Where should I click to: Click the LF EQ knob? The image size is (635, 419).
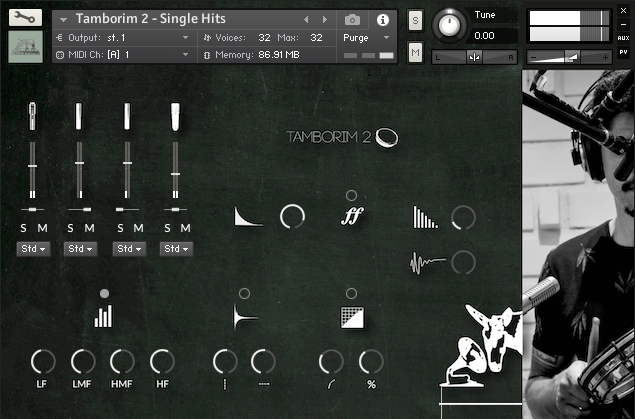43,362
